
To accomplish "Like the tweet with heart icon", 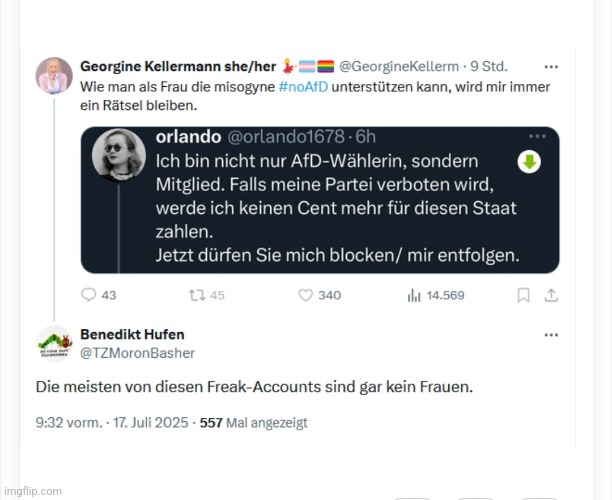I will [x=305, y=295].
